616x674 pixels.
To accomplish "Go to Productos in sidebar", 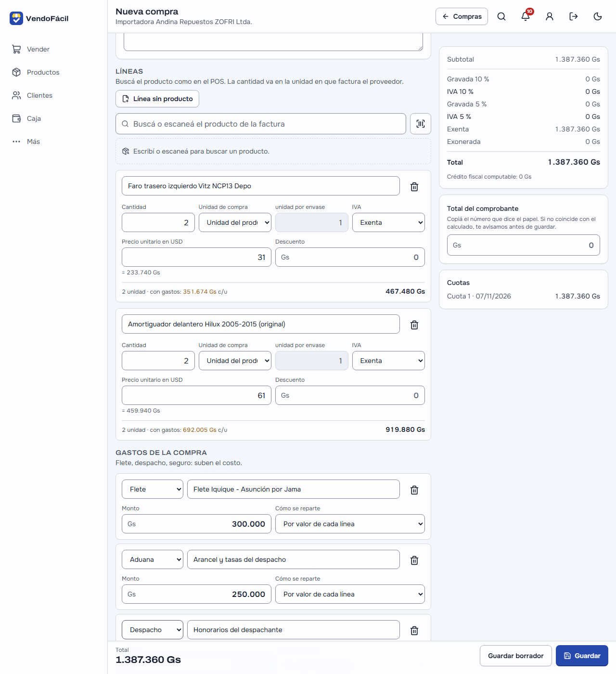I will click(x=43, y=72).
